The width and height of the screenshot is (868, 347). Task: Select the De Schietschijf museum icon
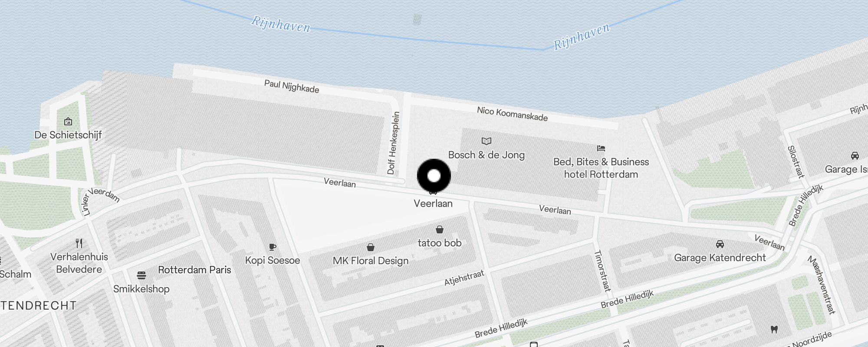tap(68, 121)
